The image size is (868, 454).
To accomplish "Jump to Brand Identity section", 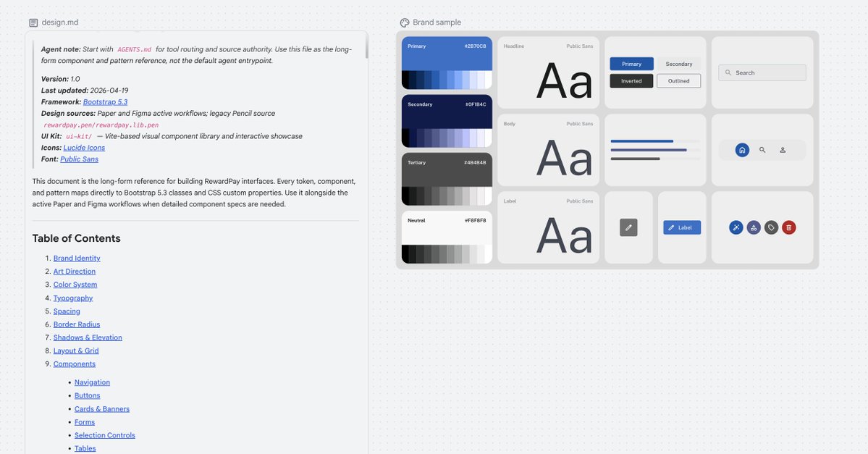I will click(x=77, y=258).
